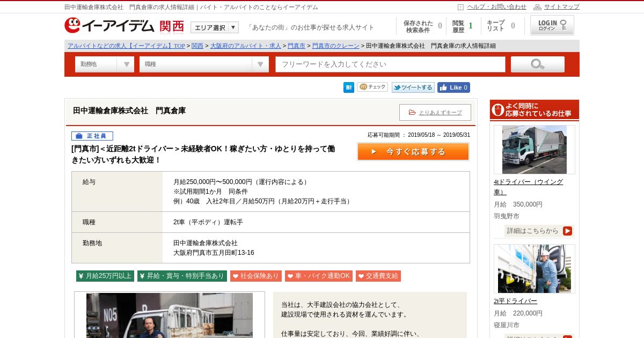
Task: Click the sitemap icon
Action: (x=537, y=7)
